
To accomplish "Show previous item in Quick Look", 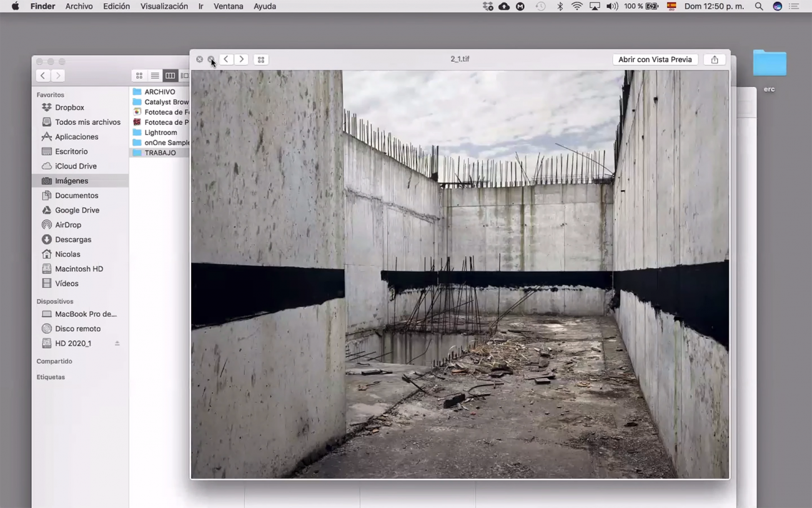I will pos(226,59).
